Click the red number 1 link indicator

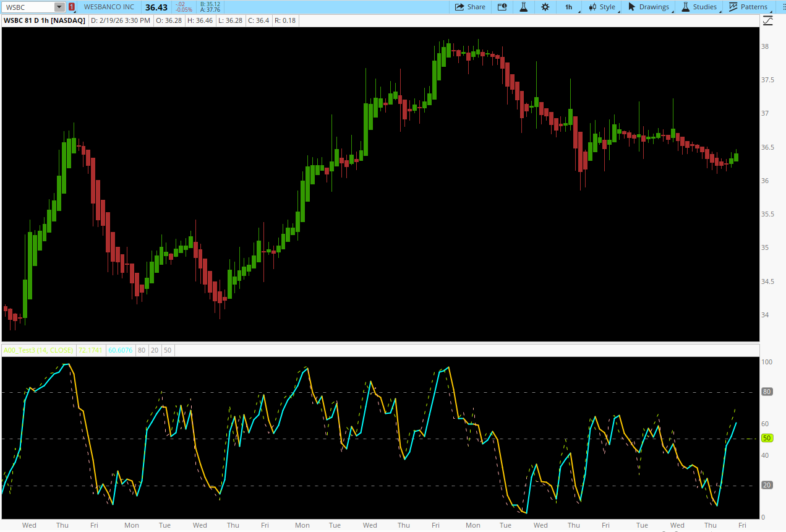coord(72,7)
